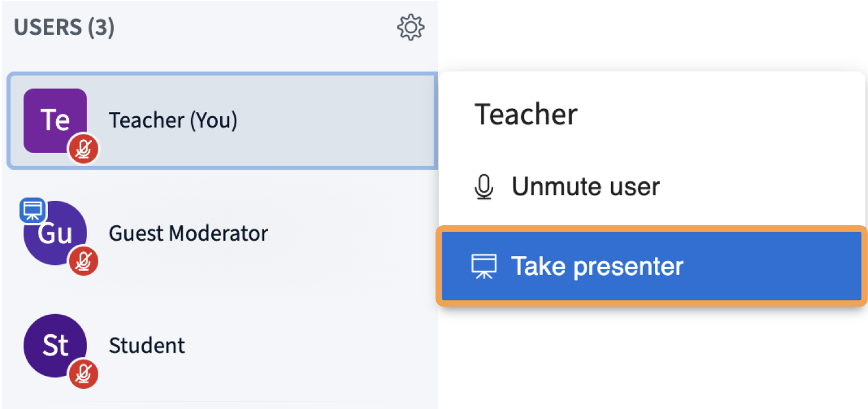Open the users settings gear

(411, 28)
